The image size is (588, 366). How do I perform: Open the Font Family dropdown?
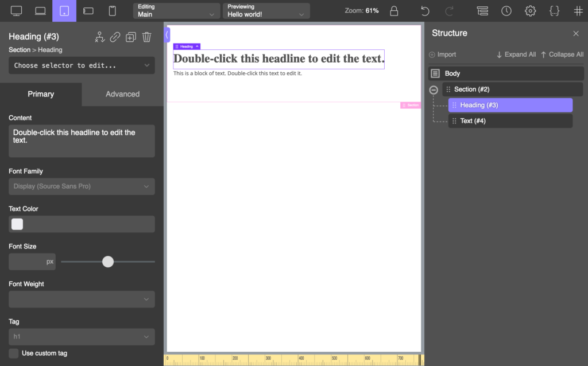click(82, 186)
